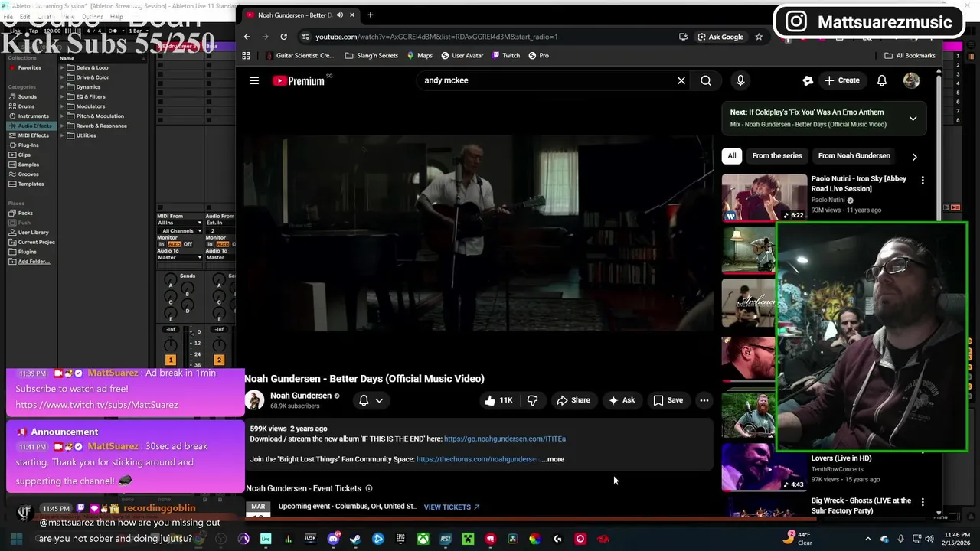The width and height of the screenshot is (980, 551).
Task: Save the video to a playlist
Action: pos(668,400)
